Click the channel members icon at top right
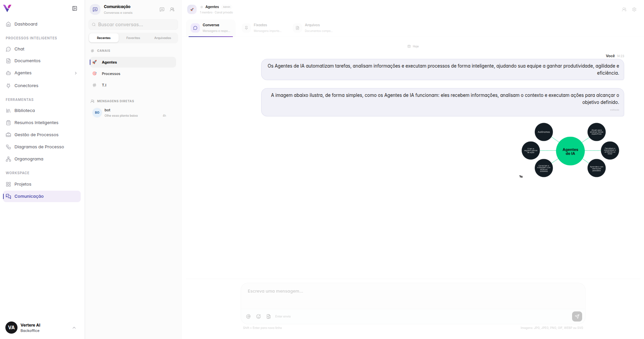The image size is (644, 339). 624,9
